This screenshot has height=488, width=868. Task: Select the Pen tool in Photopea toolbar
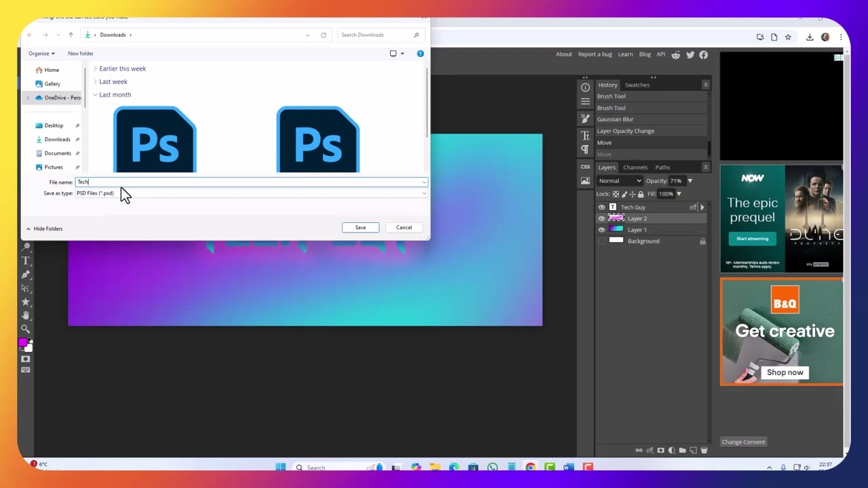point(26,274)
